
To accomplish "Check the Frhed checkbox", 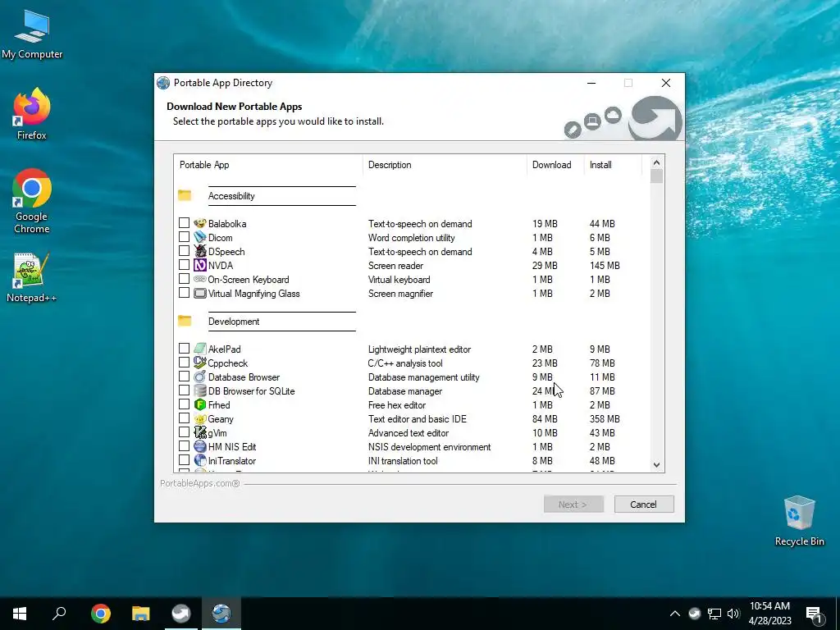I will (x=184, y=404).
